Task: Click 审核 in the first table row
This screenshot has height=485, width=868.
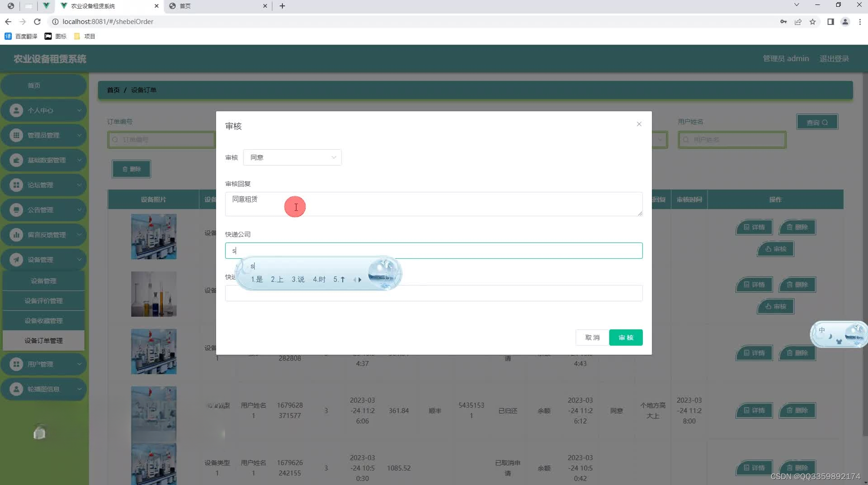Action: [x=775, y=249]
